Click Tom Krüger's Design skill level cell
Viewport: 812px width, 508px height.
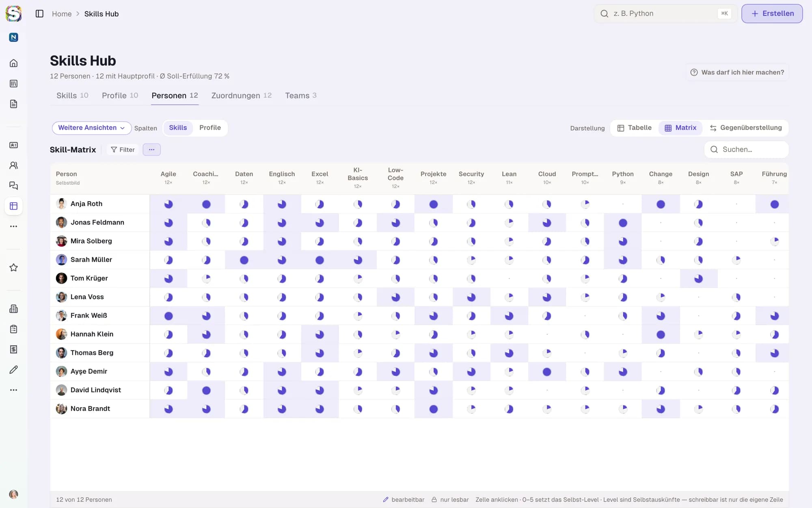click(698, 279)
